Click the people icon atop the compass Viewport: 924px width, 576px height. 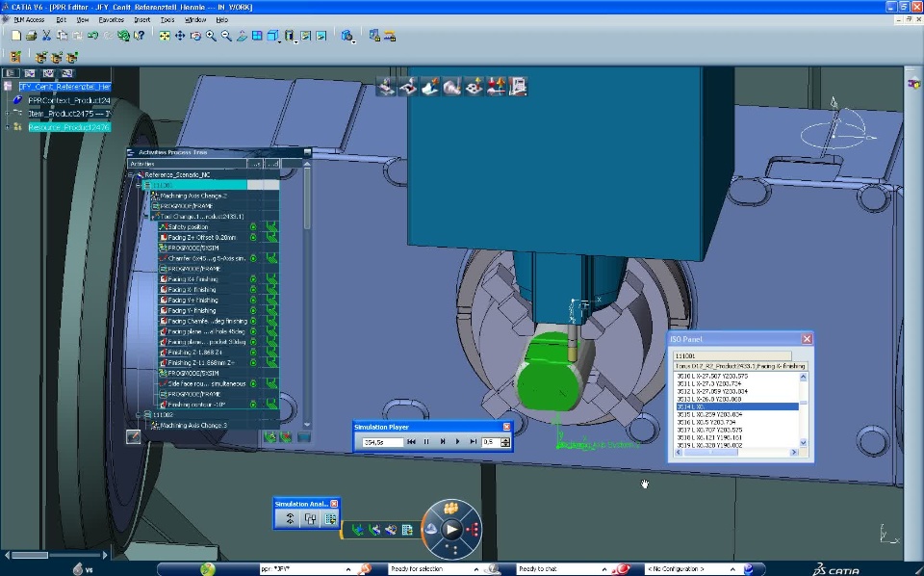click(451, 508)
